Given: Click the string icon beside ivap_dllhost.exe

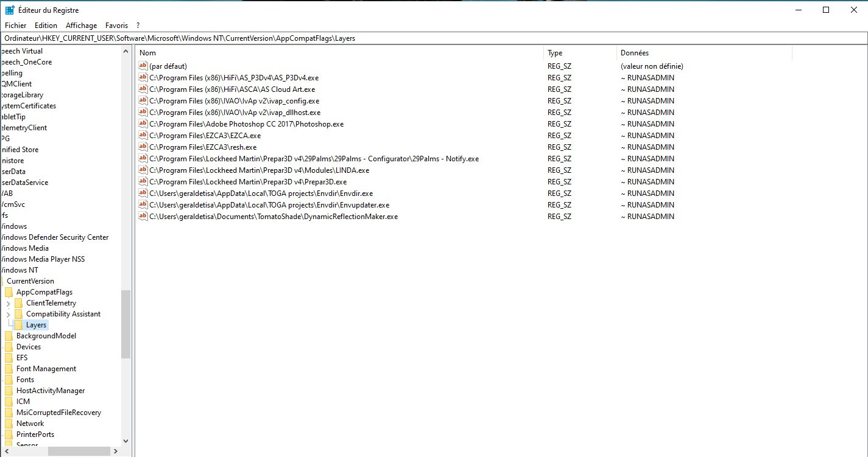Looking at the screenshot, I should (143, 112).
